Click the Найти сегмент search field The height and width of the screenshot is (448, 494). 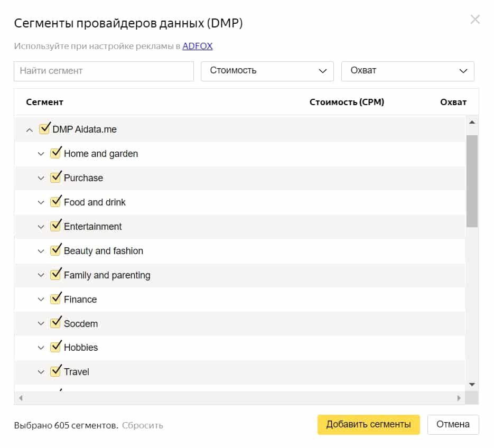103,71
